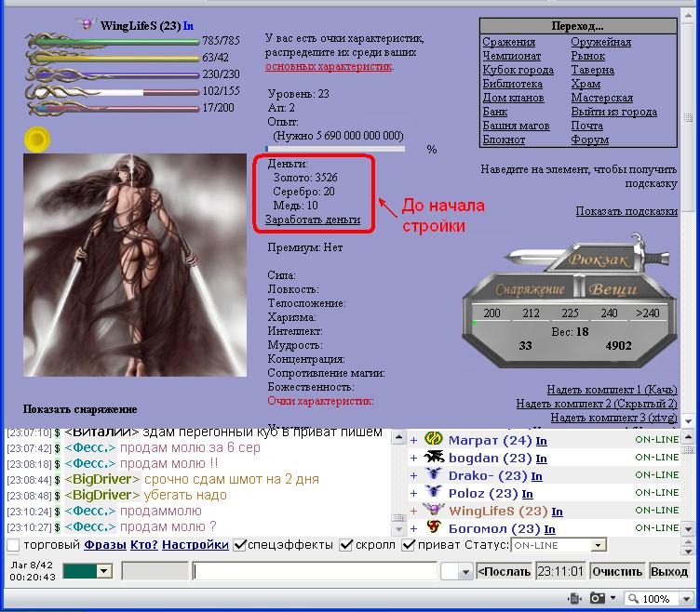Go to Сражения
The image size is (700, 612).
coord(508,42)
